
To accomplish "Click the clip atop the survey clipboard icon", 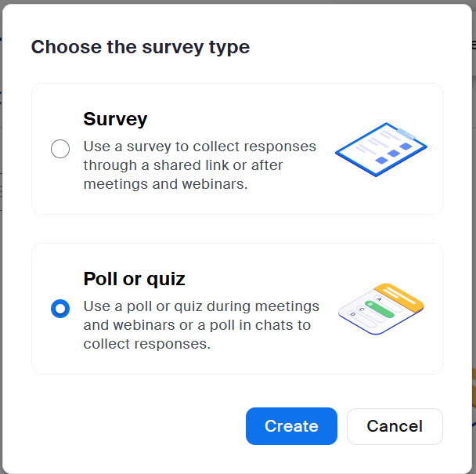I will coord(407,133).
